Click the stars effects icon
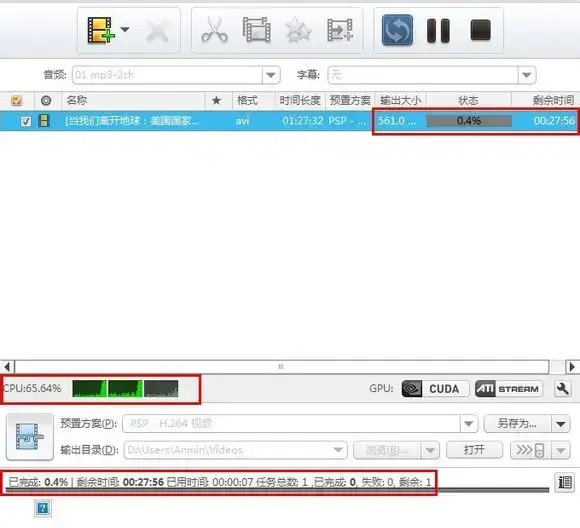This screenshot has width=580, height=528. [298, 30]
